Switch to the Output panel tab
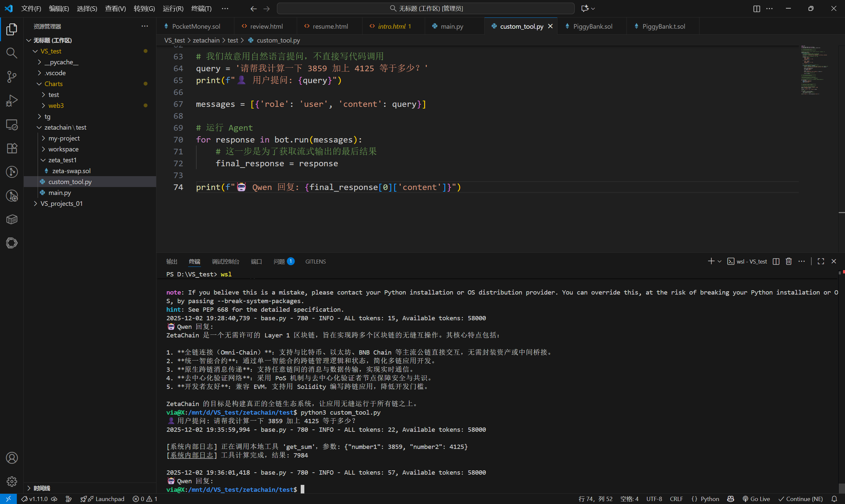 [172, 261]
